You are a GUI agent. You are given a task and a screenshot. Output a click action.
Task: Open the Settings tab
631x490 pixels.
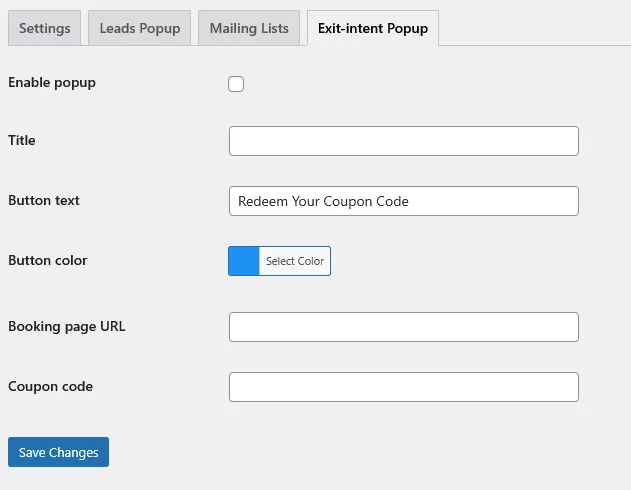tap(45, 28)
